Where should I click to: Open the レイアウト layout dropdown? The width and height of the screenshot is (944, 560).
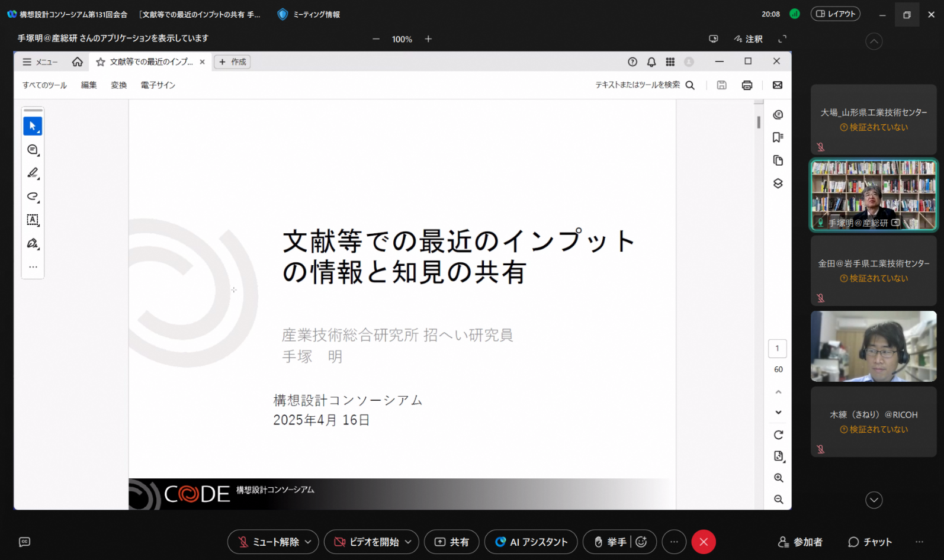tap(835, 14)
